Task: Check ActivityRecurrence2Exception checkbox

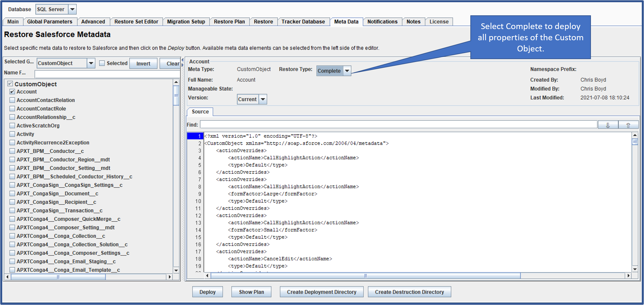Action: click(12, 143)
